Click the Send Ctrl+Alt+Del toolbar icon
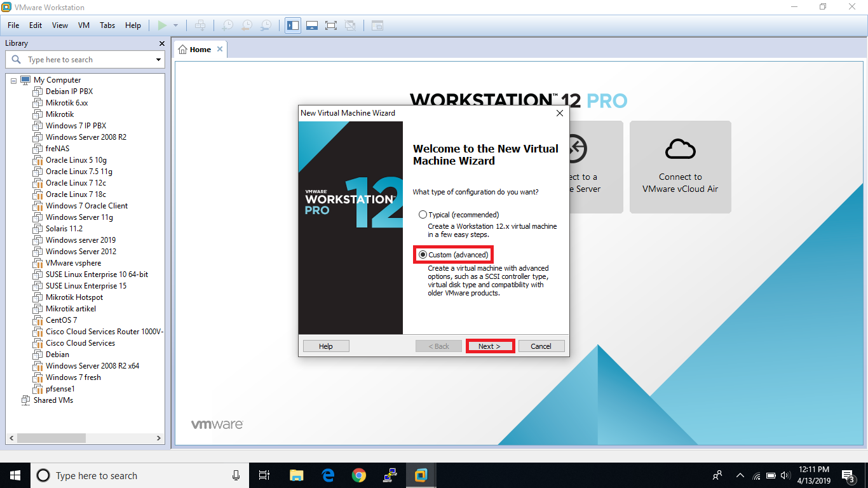The height and width of the screenshot is (488, 868). pyautogui.click(x=200, y=25)
